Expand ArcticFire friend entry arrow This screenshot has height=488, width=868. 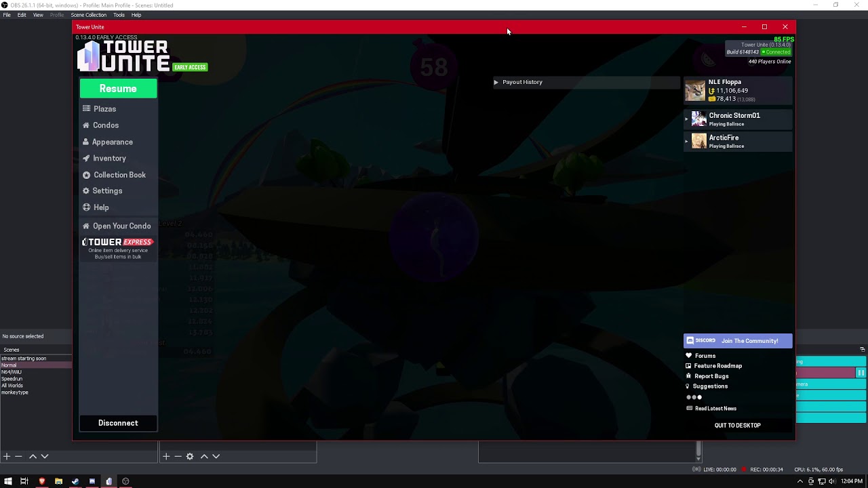pos(686,141)
